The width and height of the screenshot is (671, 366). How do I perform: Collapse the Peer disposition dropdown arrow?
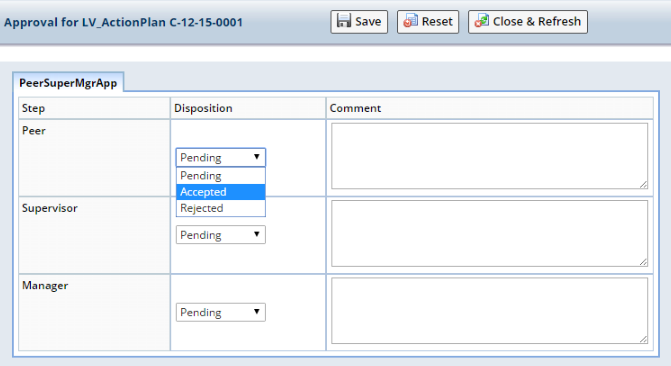coord(256,157)
